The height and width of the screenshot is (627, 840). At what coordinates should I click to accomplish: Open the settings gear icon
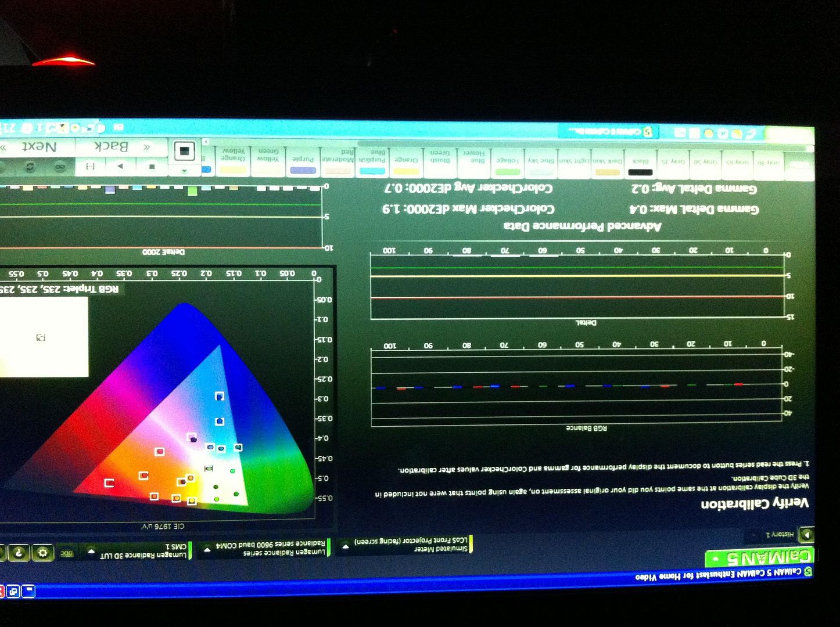(x=42, y=553)
